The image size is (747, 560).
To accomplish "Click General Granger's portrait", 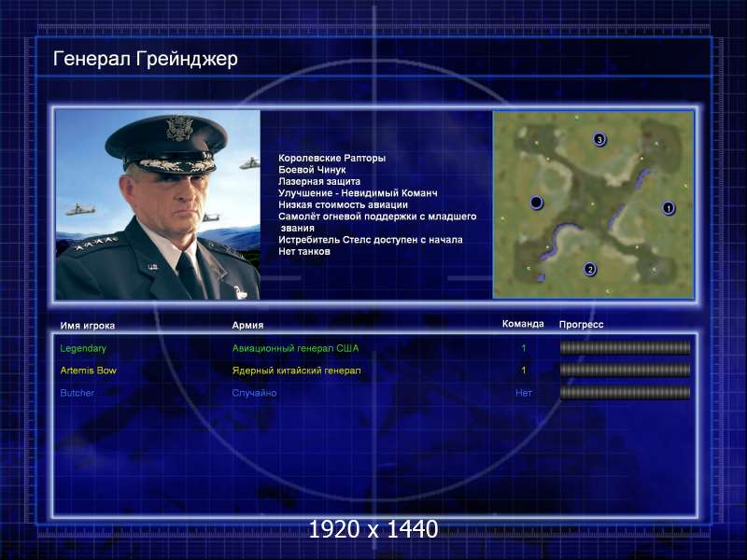I will 158,205.
